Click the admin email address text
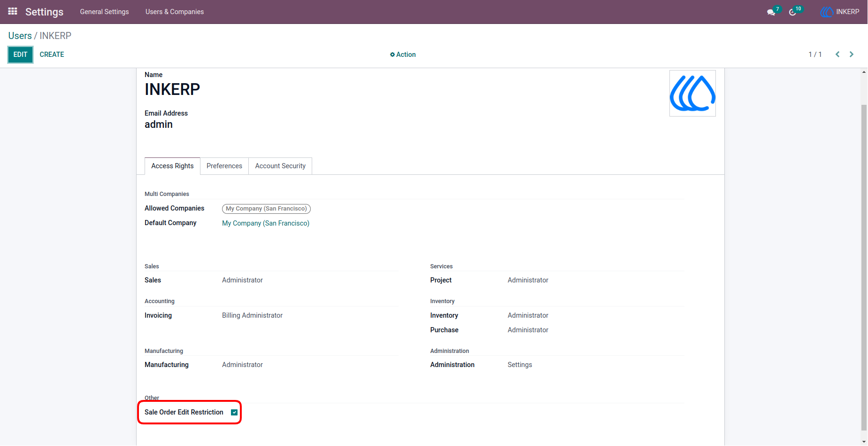This screenshot has height=446, width=868. [159, 125]
